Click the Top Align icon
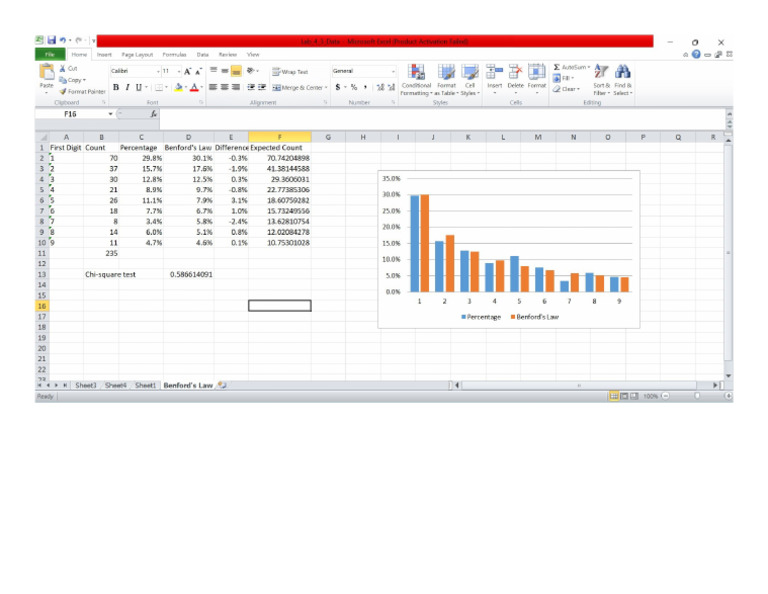The height and width of the screenshot is (594, 768). coord(214,71)
